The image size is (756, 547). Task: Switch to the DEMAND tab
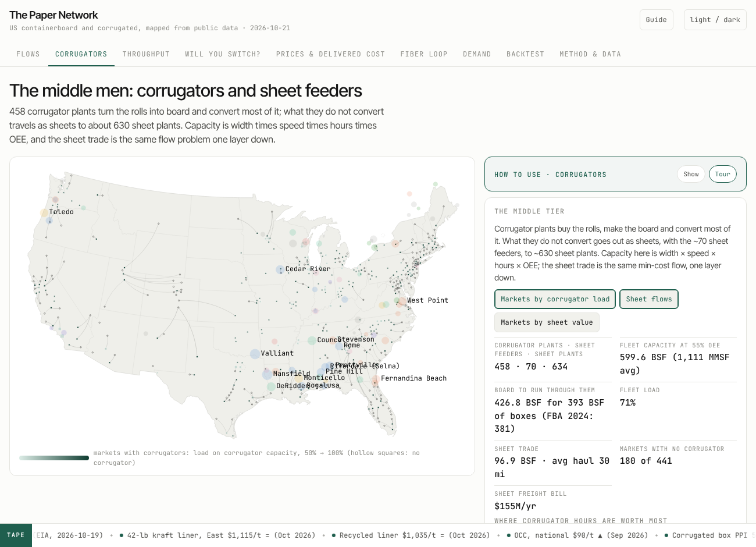pos(477,54)
